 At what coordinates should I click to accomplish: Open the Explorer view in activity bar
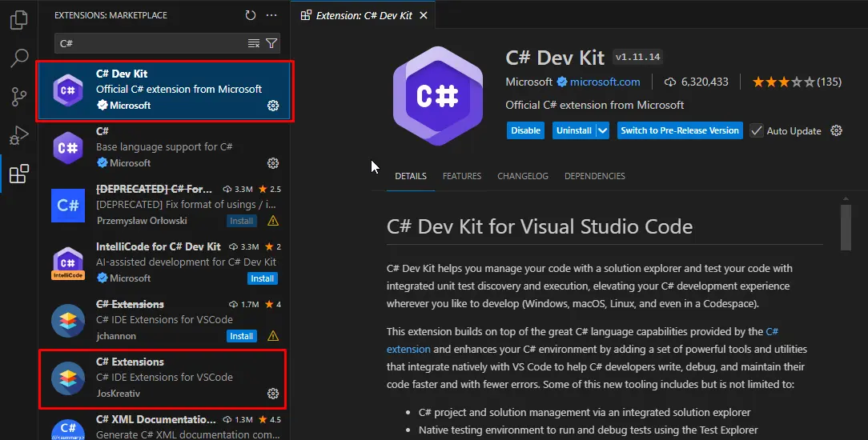pos(19,20)
